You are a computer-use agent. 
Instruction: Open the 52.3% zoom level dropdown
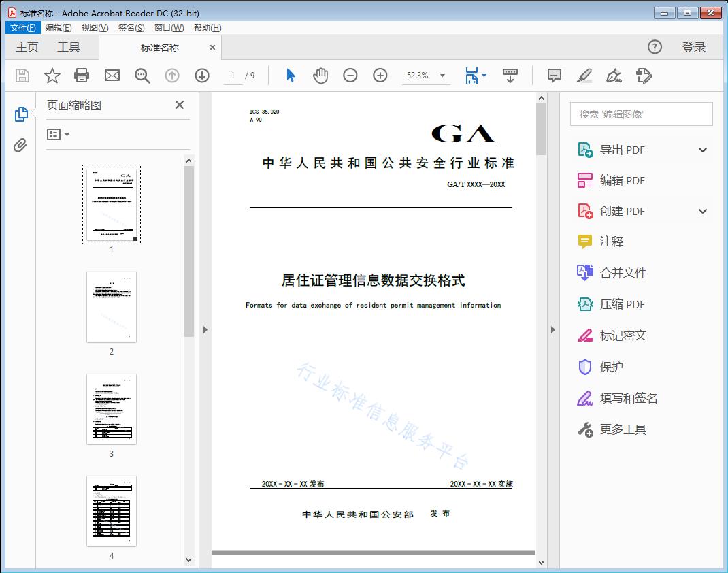443,76
